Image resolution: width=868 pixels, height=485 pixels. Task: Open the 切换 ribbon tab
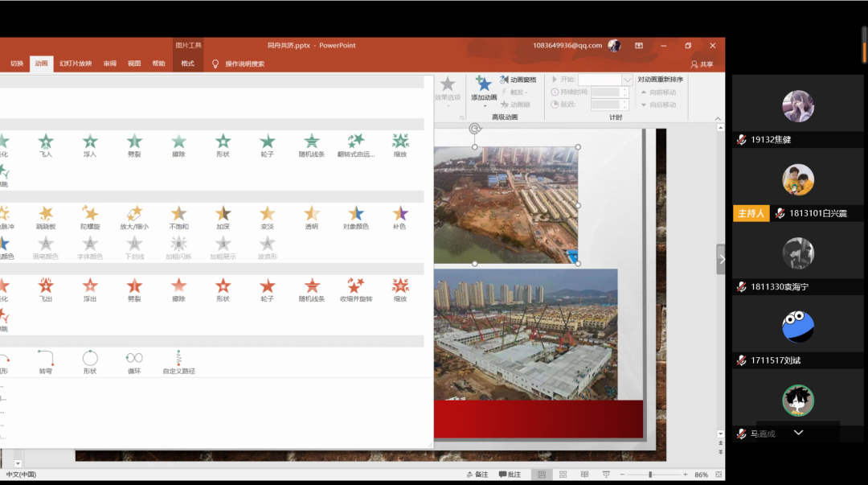point(17,64)
